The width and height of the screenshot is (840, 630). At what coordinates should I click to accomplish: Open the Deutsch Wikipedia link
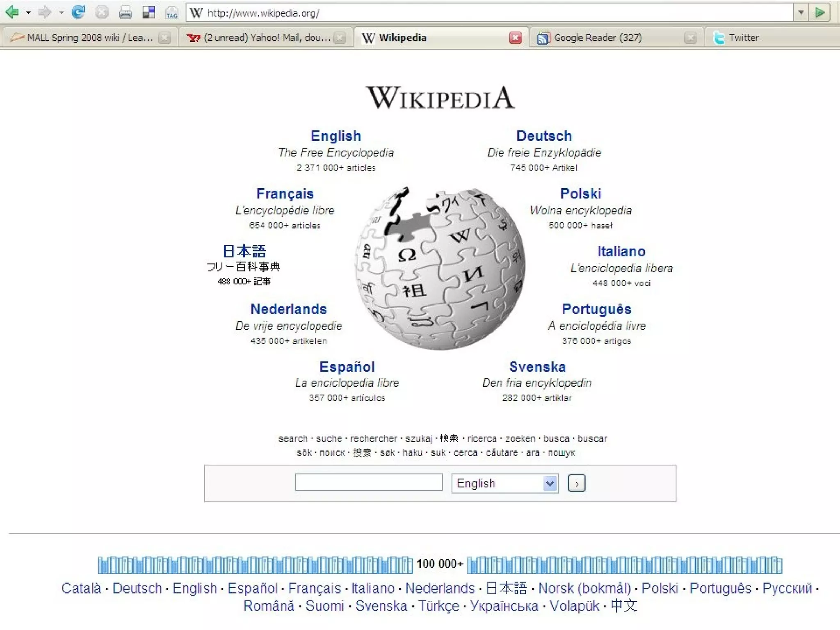(544, 136)
